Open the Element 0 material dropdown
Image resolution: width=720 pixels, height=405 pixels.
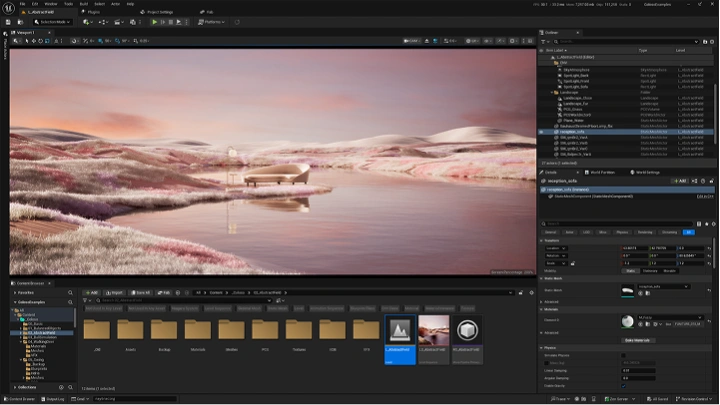(670, 317)
